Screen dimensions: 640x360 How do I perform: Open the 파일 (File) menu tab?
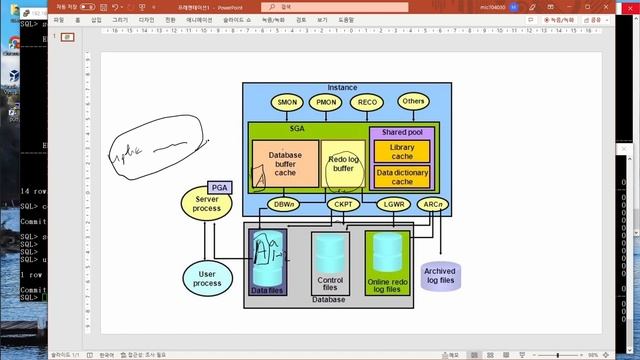pos(59,20)
